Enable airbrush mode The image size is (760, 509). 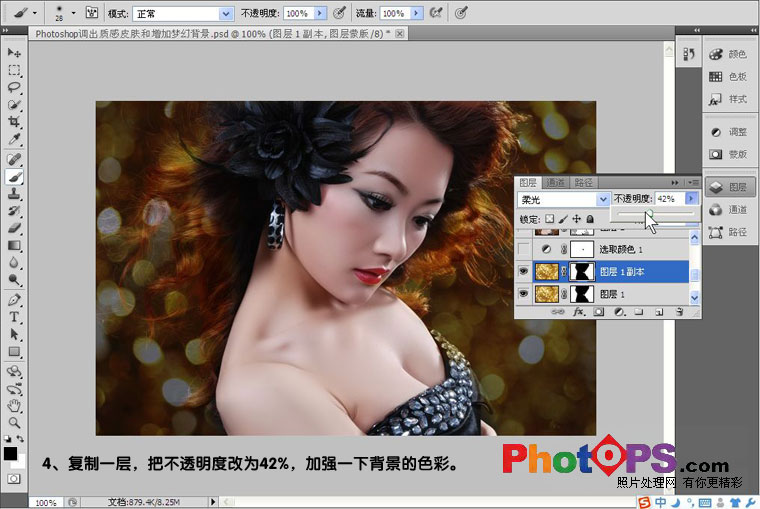(436, 13)
